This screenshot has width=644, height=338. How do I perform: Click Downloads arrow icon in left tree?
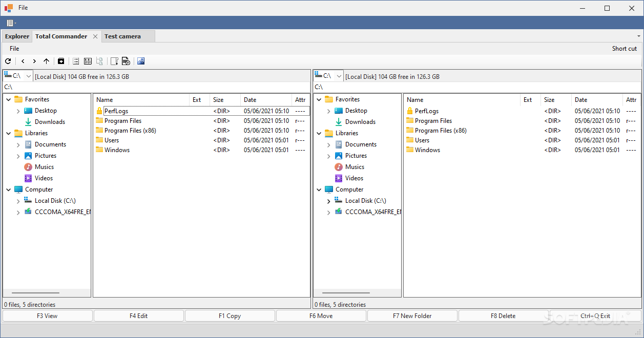28,122
